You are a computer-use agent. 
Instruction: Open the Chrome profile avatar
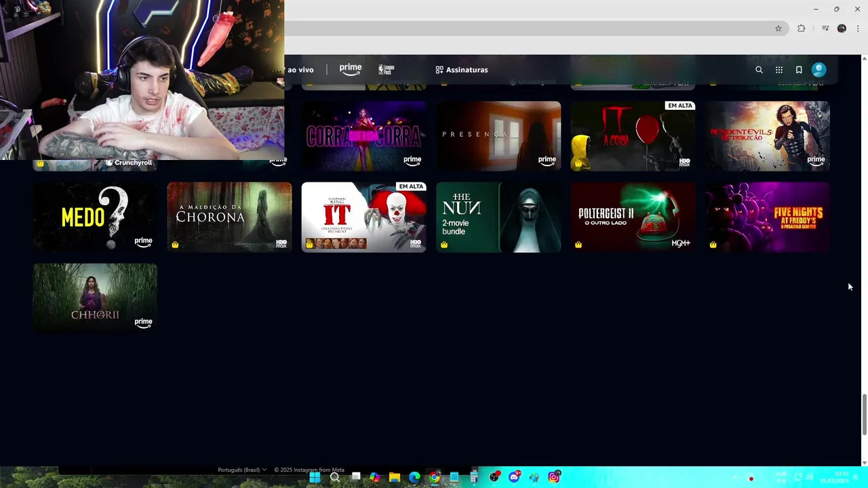[x=842, y=28]
